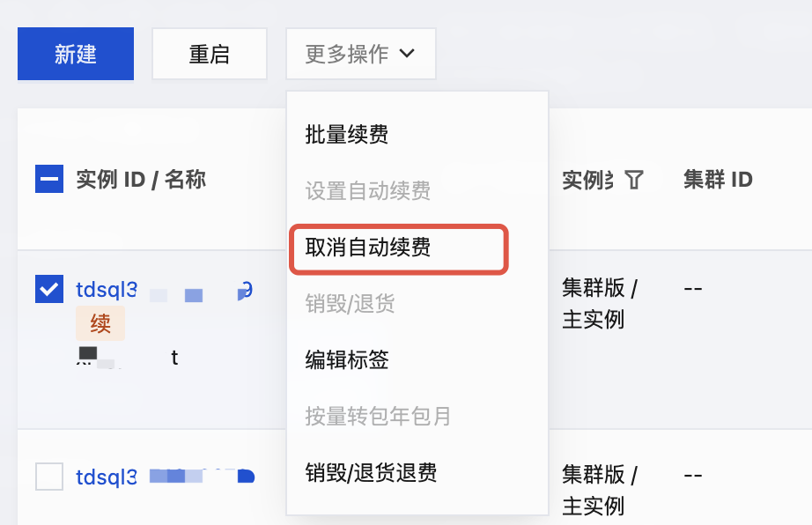Click the filter icon beside 实例 column
This screenshot has width=812, height=525.
[633, 181]
